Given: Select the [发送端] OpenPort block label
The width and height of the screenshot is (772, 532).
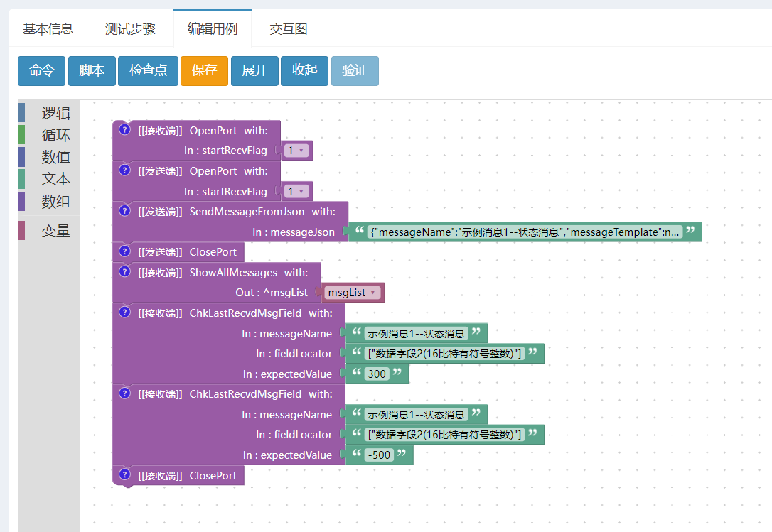Looking at the screenshot, I should tap(203, 170).
